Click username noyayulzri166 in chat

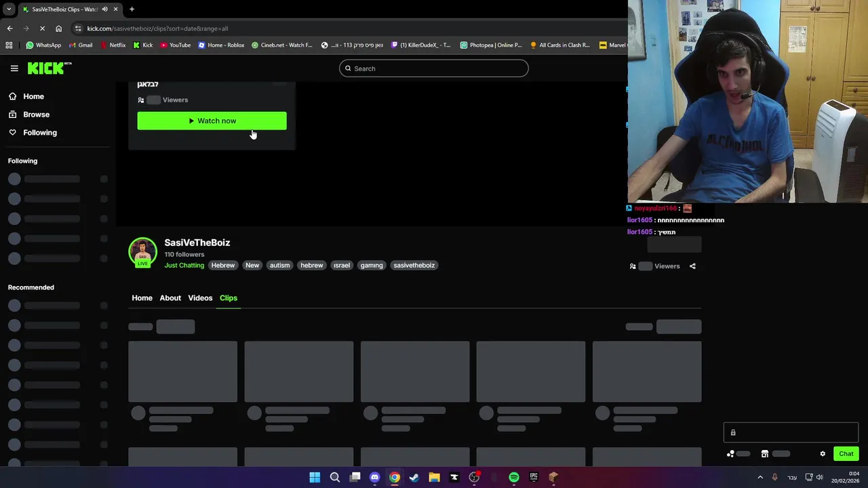click(656, 209)
